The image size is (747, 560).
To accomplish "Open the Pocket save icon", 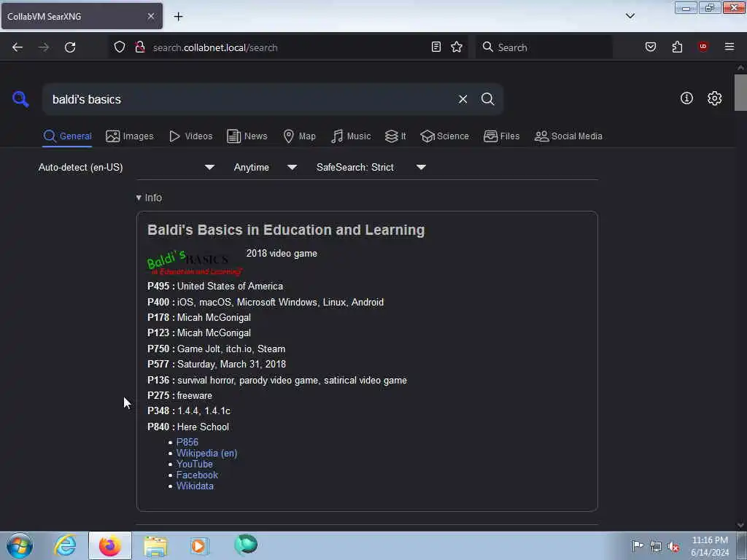I will [651, 47].
